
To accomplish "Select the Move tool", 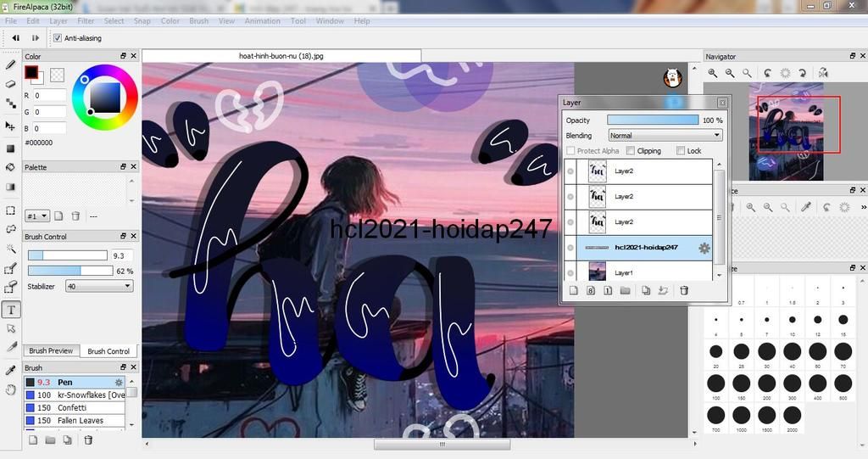I will pyautogui.click(x=10, y=126).
